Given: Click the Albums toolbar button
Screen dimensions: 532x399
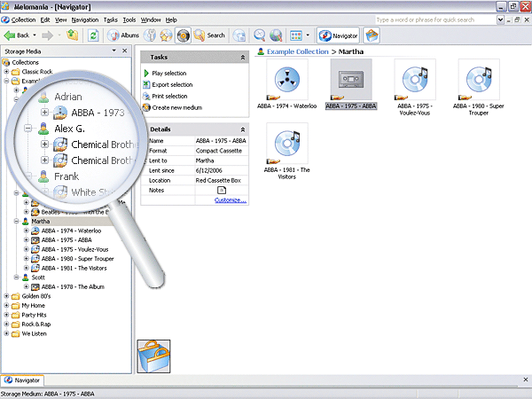Looking at the screenshot, I should (123, 35).
